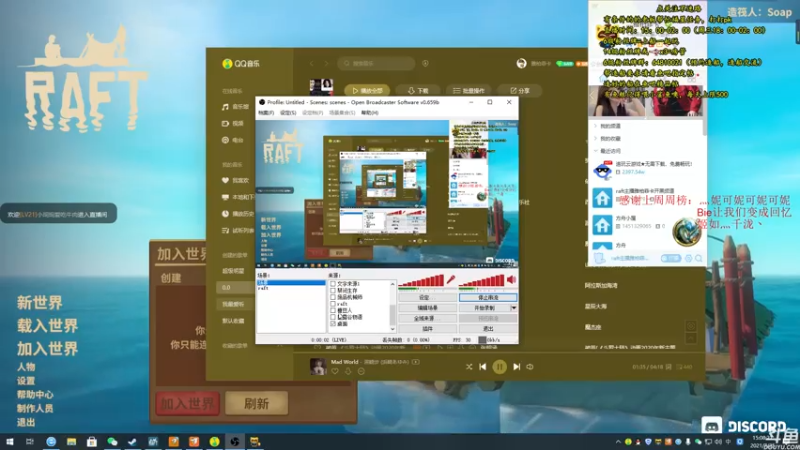Check the first source checkbox in OBS sources
Screen dimensions: 800x450
(333, 284)
